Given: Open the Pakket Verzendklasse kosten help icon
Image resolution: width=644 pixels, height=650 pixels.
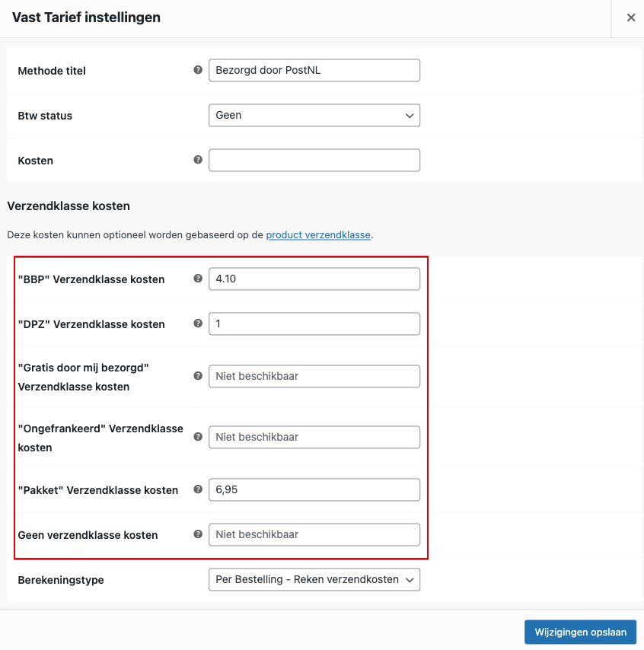Looking at the screenshot, I should [198, 489].
